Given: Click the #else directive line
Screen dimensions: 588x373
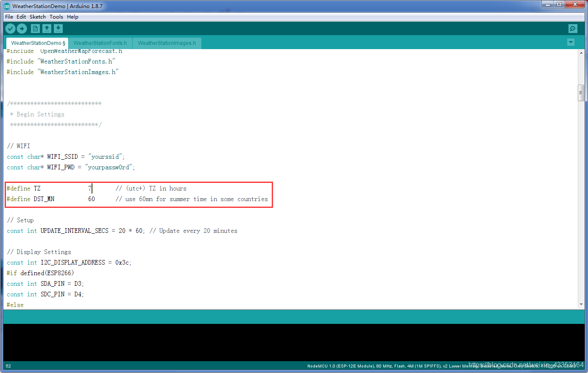Looking at the screenshot, I should pyautogui.click(x=15, y=305).
